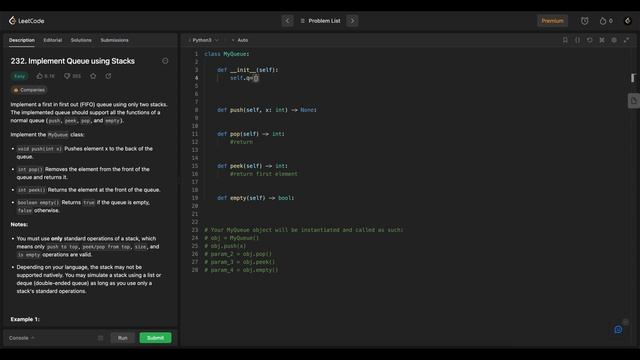Open the profile avatar menu
Screen dimensions: 640x360
pyautogui.click(x=628, y=21)
